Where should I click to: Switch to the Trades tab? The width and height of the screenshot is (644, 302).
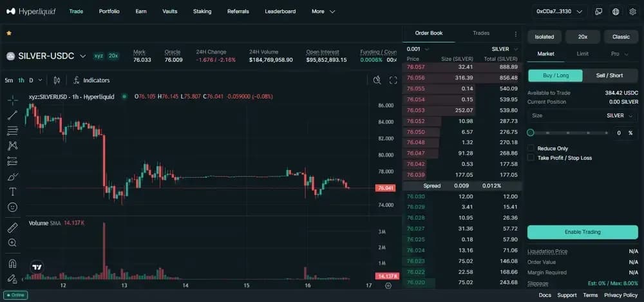[480, 33]
